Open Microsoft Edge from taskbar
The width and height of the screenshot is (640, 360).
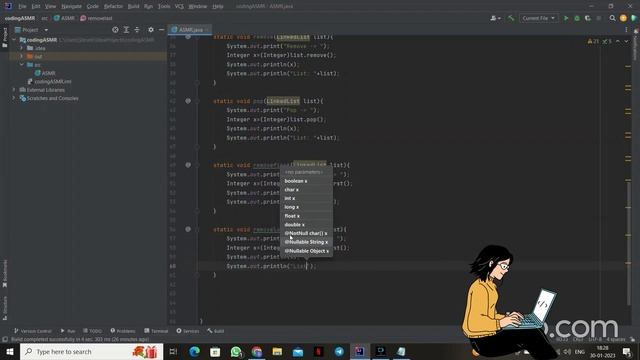pyautogui.click(x=194, y=351)
